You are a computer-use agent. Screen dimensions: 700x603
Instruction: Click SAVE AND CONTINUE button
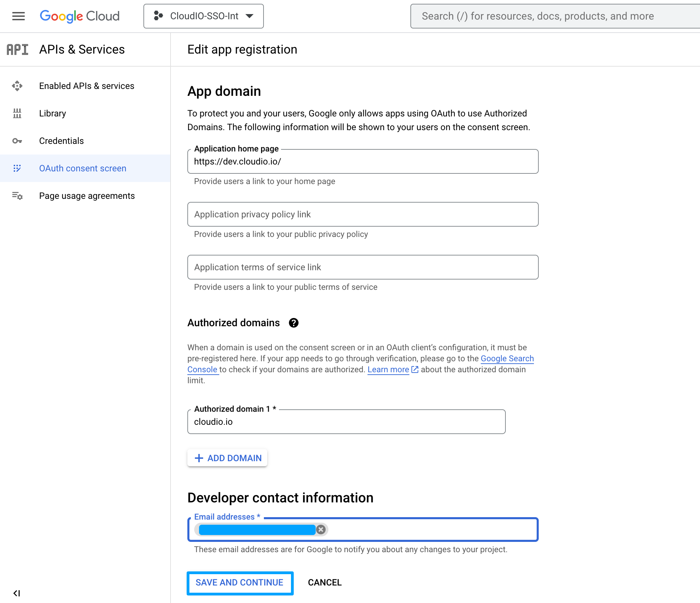pyautogui.click(x=240, y=582)
